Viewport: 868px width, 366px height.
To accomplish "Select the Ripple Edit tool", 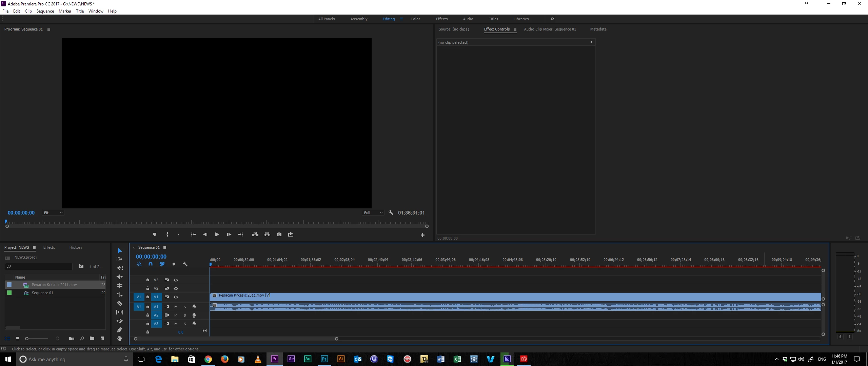I will click(120, 277).
